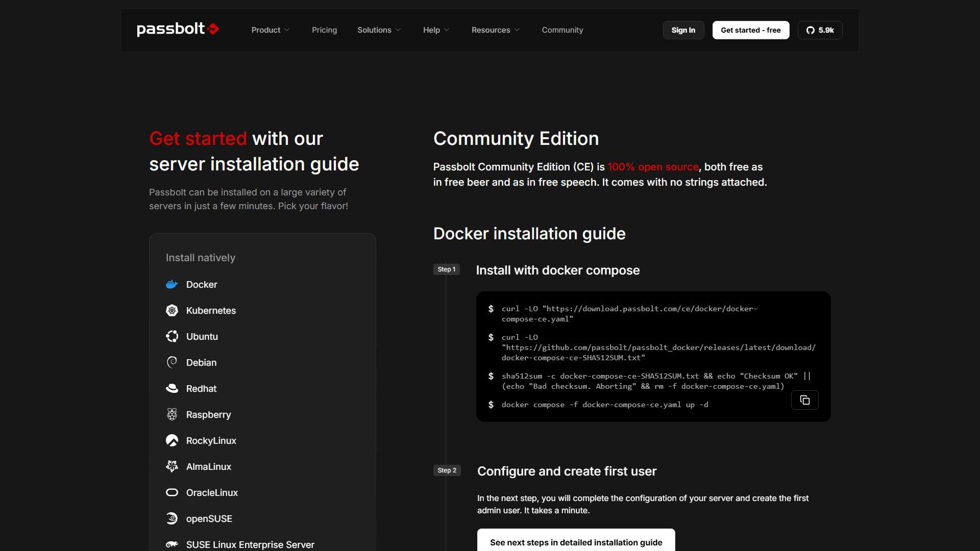Click Get started - free button
The width and height of the screenshot is (980, 551).
[x=751, y=30]
